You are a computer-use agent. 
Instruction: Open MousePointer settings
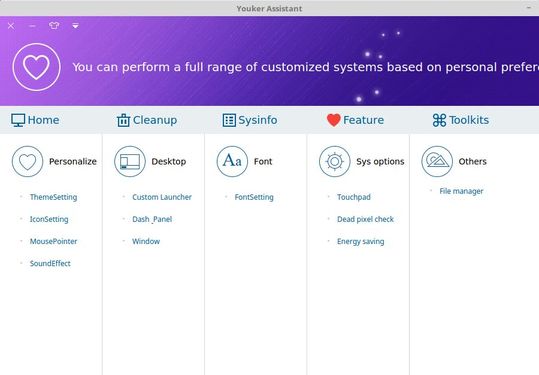[x=53, y=241]
